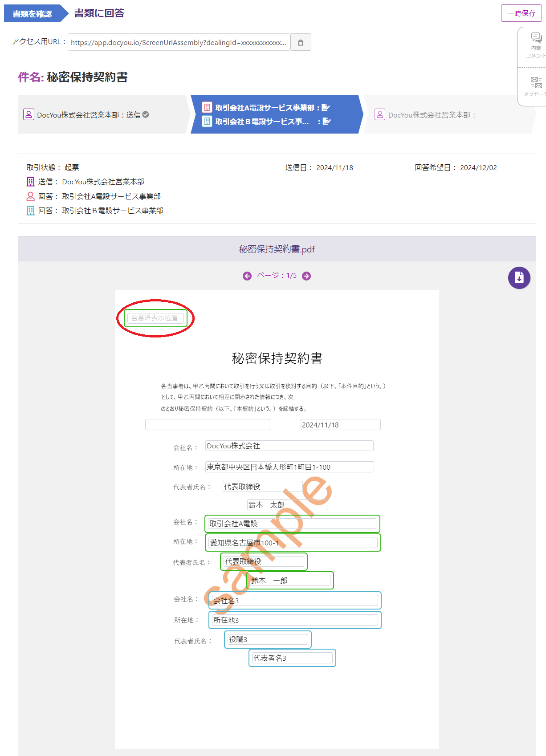Click name field 鈴木 一郎
The image size is (546, 756).
click(x=290, y=580)
